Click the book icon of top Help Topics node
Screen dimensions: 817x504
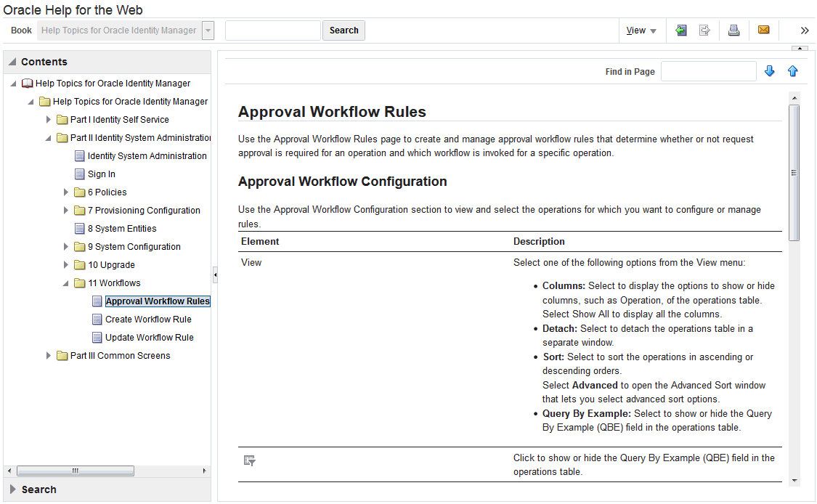(28, 84)
